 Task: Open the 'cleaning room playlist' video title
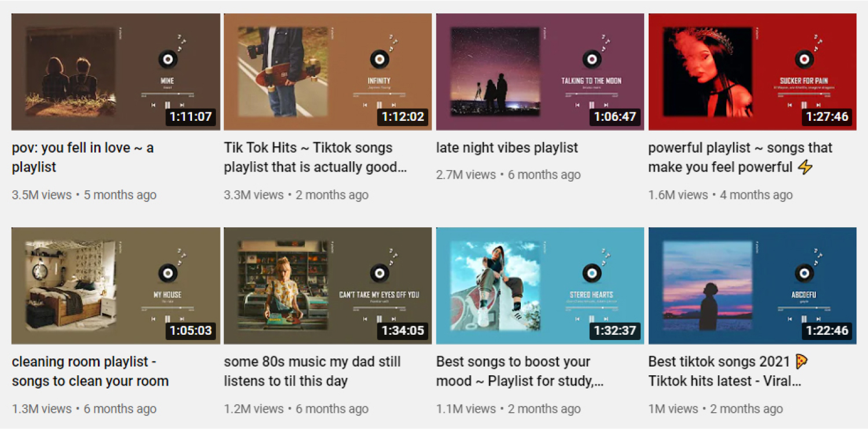(90, 371)
